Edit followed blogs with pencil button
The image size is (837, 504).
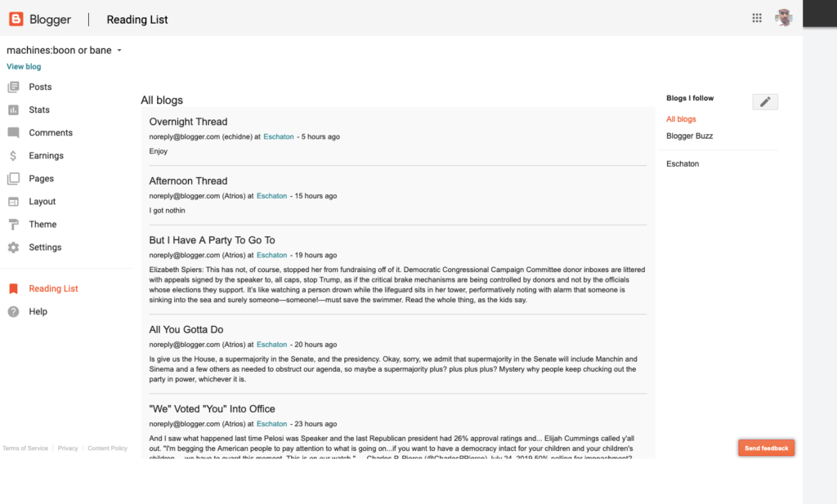pyautogui.click(x=765, y=102)
